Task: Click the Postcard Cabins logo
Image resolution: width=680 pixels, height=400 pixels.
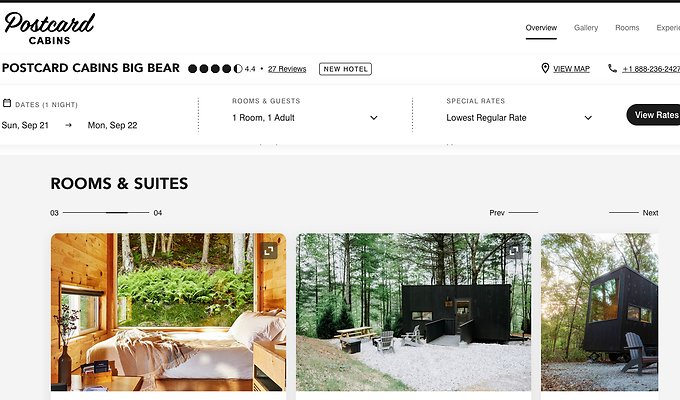Action: pyautogui.click(x=49, y=28)
